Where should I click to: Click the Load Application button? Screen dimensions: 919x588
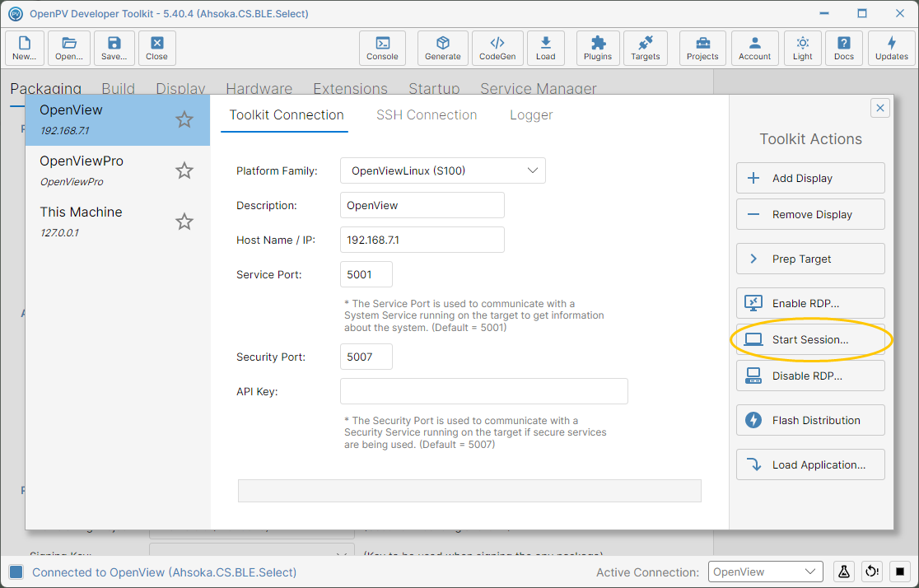[810, 465]
